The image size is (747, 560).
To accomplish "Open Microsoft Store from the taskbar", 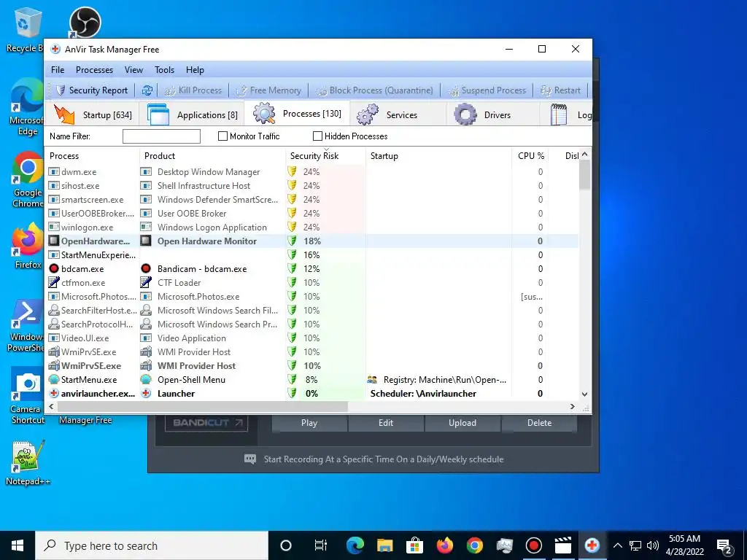I will [x=414, y=545].
